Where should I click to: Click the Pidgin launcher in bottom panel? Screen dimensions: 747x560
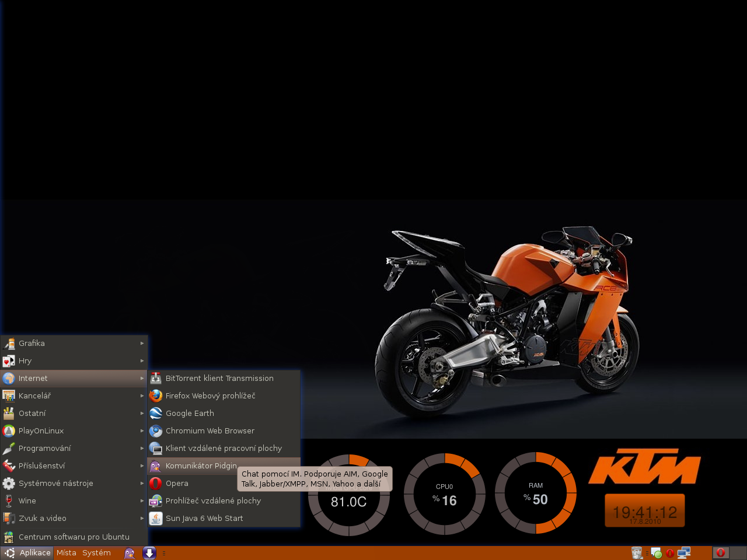pyautogui.click(x=130, y=553)
